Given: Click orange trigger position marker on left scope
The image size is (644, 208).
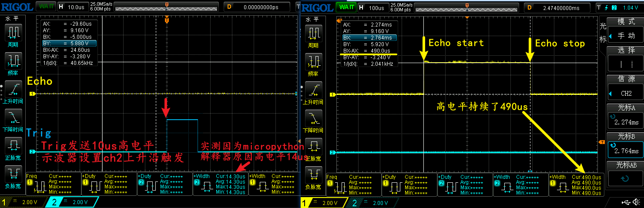Looking at the screenshot, I should tap(167, 20).
